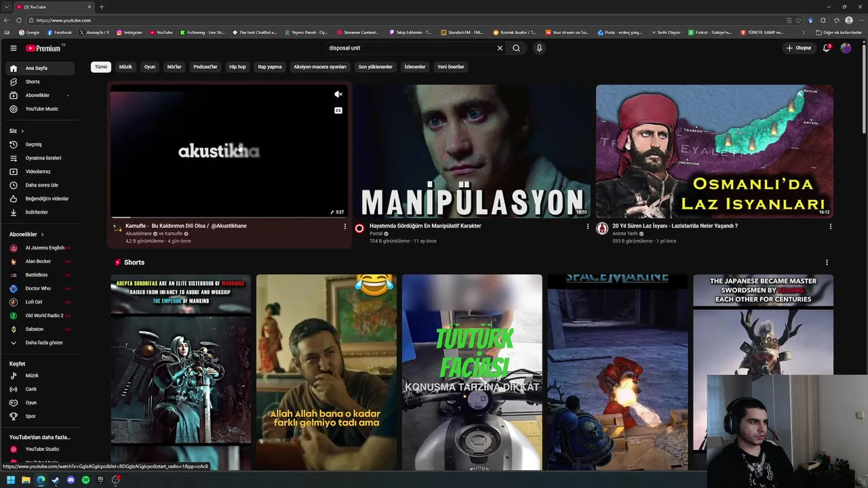Open Lofi Girl subscription channel
Screen dimensions: 868x488
(40, 302)
